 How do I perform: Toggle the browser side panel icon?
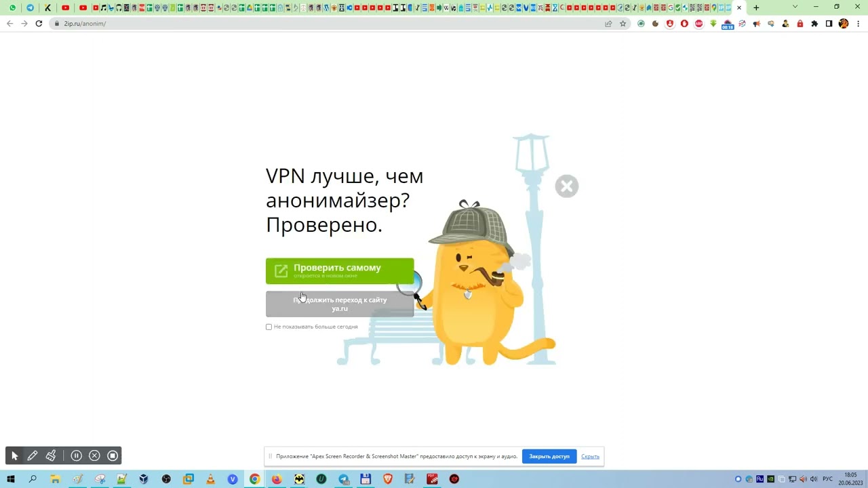(x=829, y=24)
